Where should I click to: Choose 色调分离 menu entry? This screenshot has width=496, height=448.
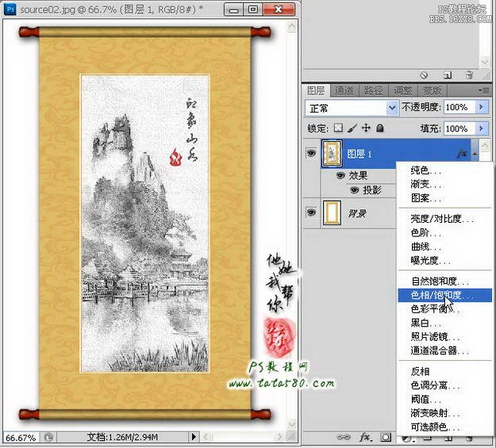click(x=444, y=385)
